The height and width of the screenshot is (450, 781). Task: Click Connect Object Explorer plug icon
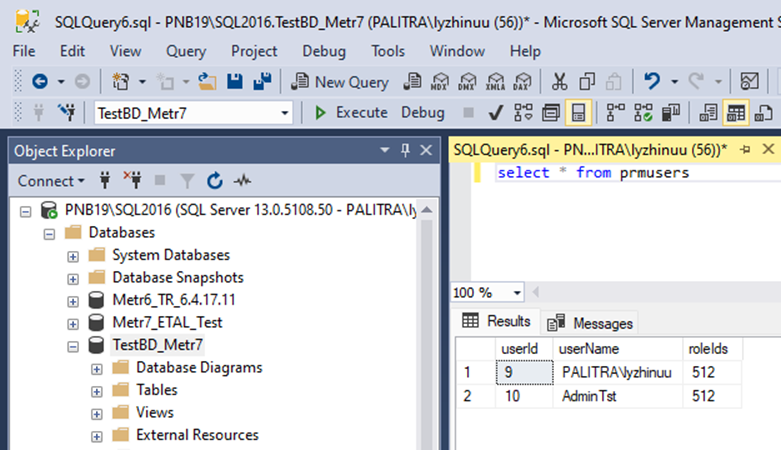tap(105, 180)
